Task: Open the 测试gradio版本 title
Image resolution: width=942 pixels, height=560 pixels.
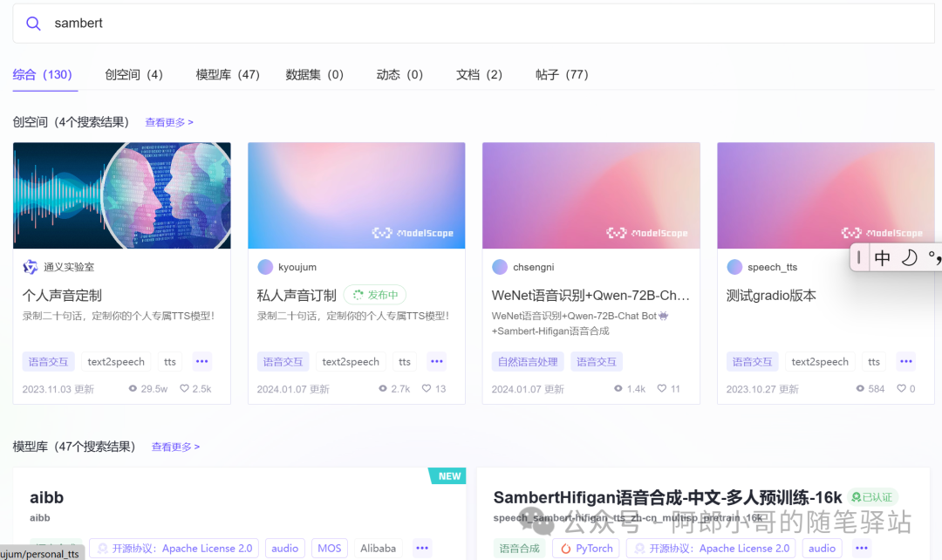Action: click(x=771, y=295)
